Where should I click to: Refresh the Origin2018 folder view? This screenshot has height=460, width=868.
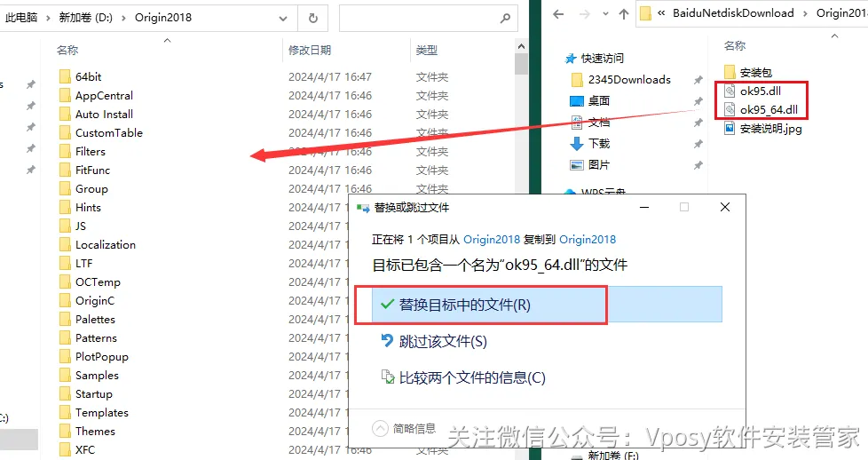312,19
